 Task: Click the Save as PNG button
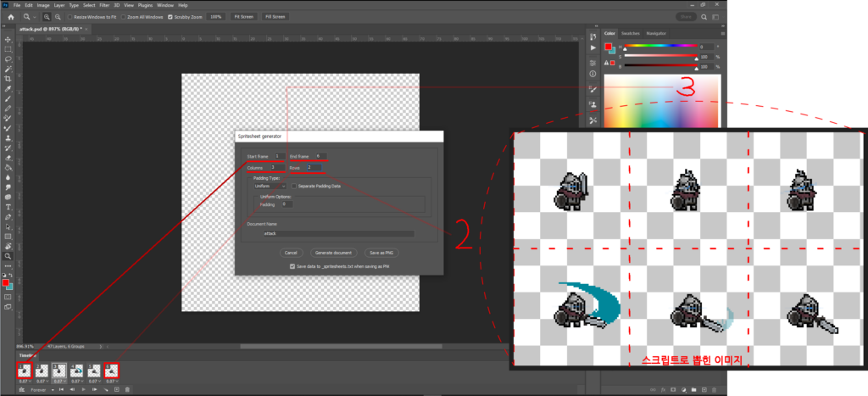(x=381, y=253)
